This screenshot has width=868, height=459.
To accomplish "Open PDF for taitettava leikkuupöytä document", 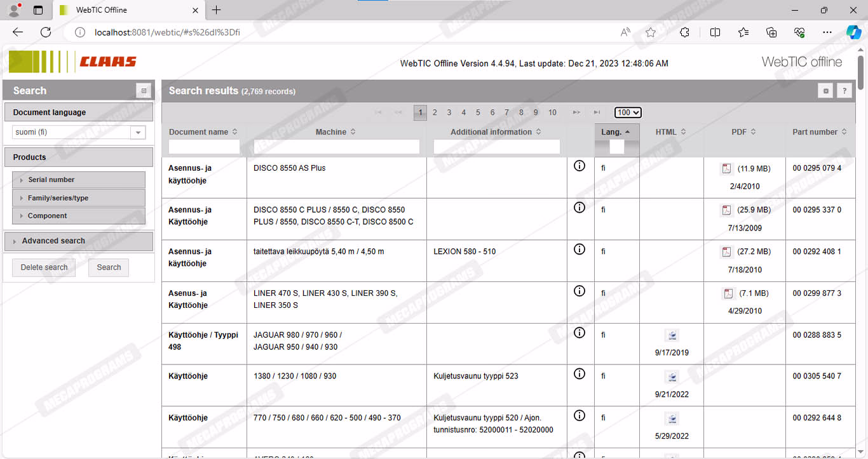I will [x=726, y=252].
